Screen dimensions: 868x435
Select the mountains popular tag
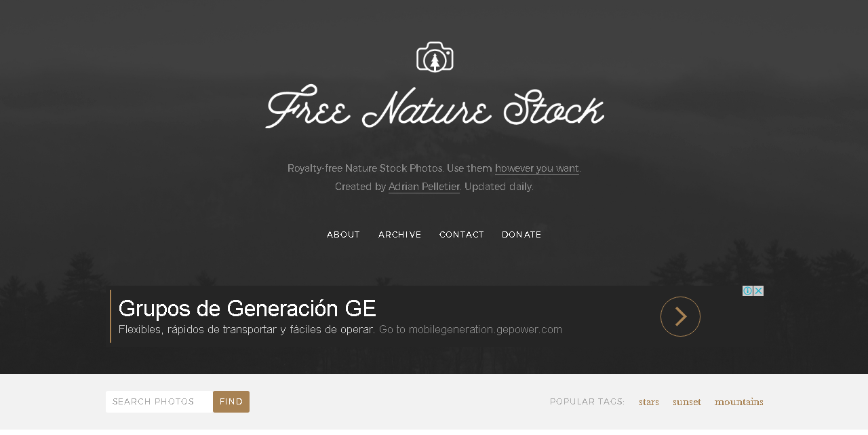coord(739,402)
